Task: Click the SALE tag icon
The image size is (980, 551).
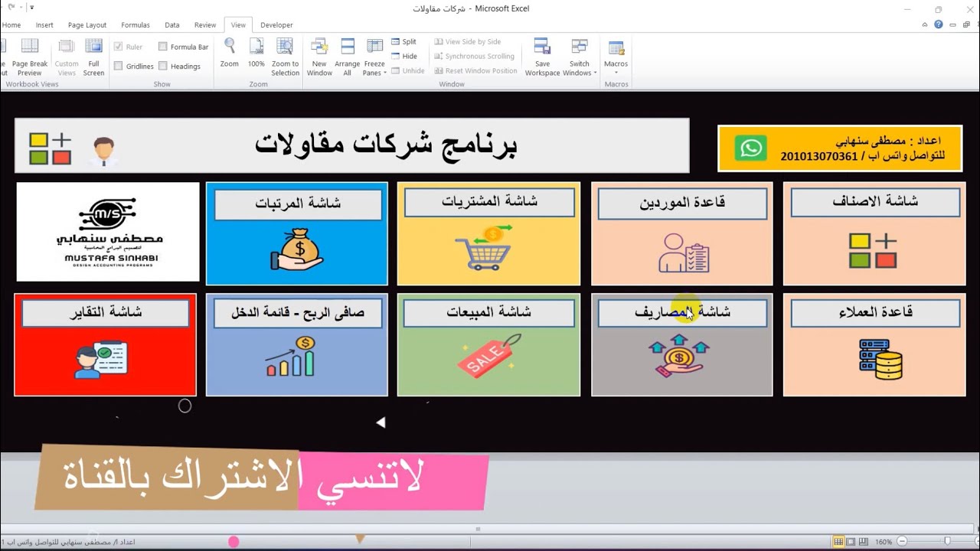Action: [x=489, y=355]
